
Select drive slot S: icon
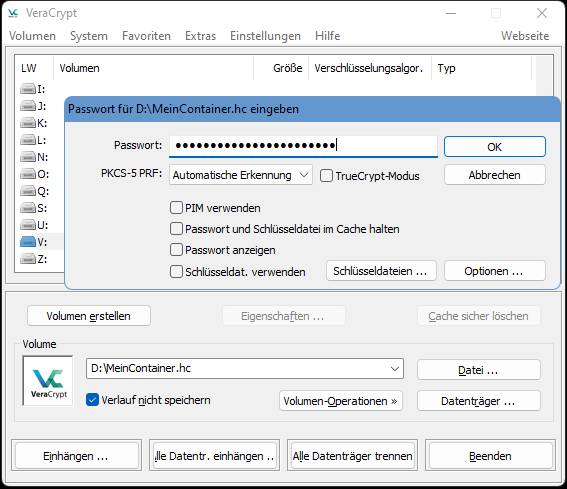(27, 208)
